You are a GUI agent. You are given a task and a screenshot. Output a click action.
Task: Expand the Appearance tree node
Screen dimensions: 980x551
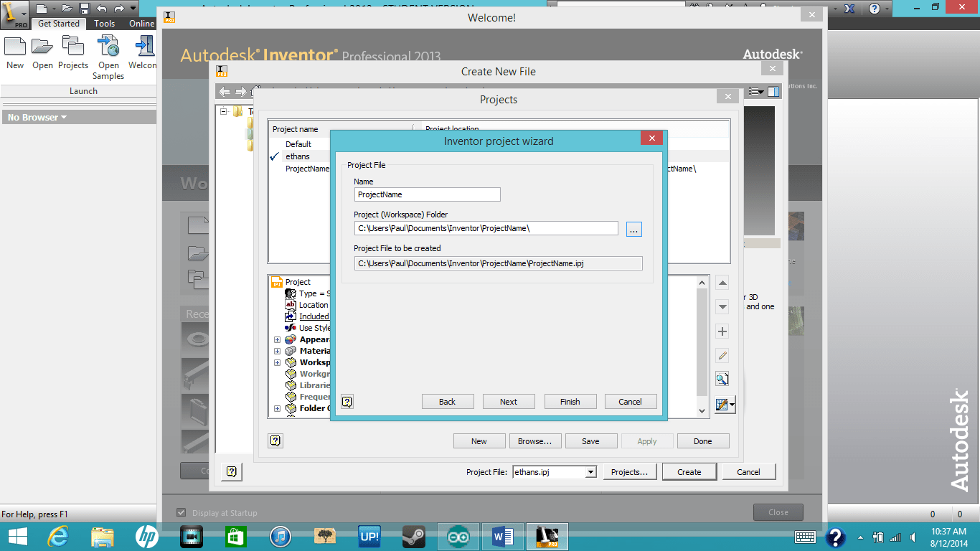(x=276, y=339)
